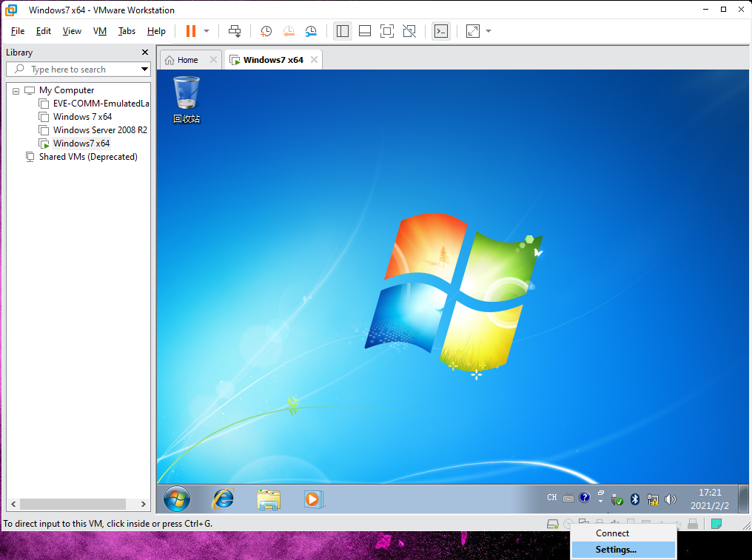The image size is (752, 560).
Task: Open the power options dropdown arrow
Action: coord(207,31)
